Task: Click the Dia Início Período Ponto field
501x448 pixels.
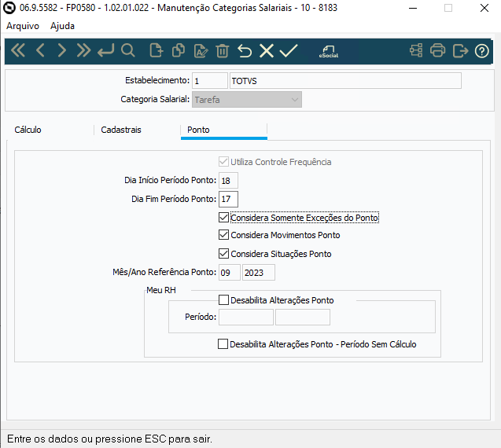Action: [228, 181]
